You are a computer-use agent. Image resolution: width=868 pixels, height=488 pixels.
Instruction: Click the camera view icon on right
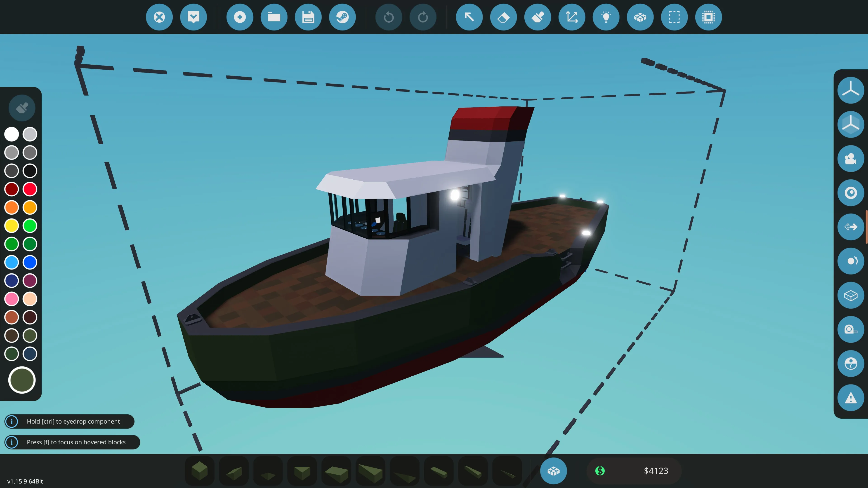click(x=850, y=159)
